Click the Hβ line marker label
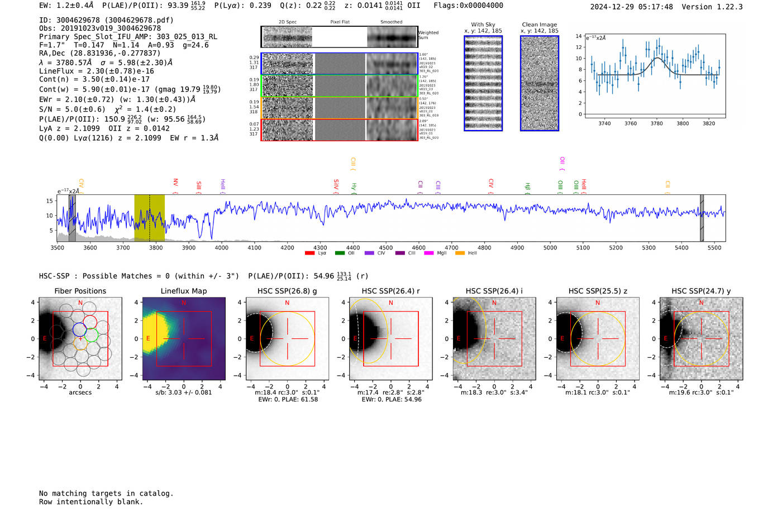The image size is (782, 532). coord(527,186)
